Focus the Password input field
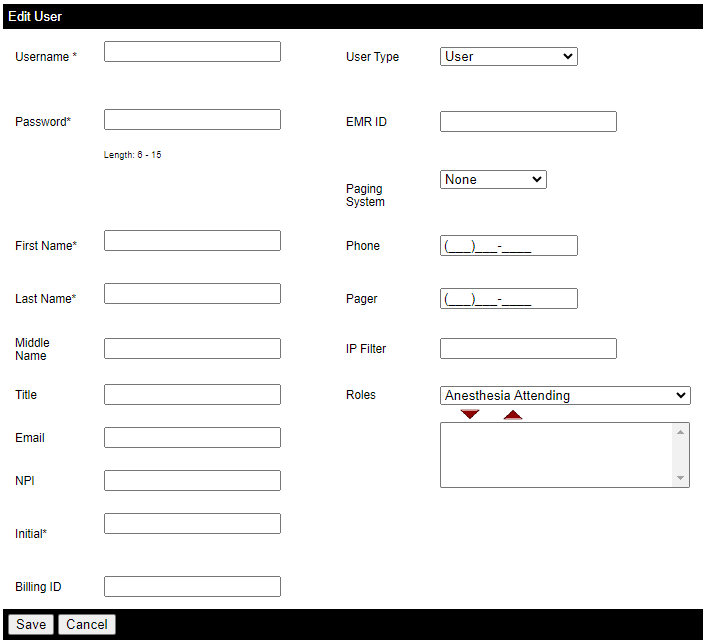Image resolution: width=705 pixels, height=643 pixels. [x=192, y=120]
